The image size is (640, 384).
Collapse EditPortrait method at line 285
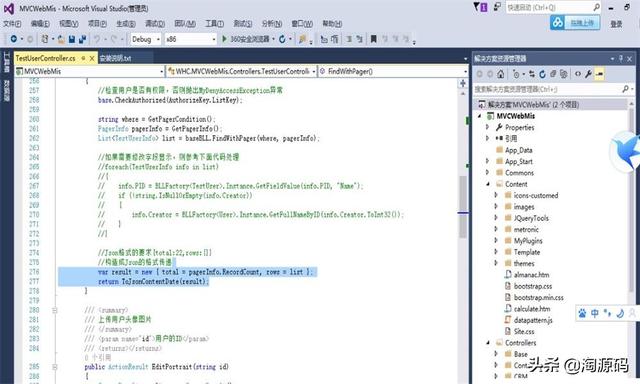click(54, 367)
